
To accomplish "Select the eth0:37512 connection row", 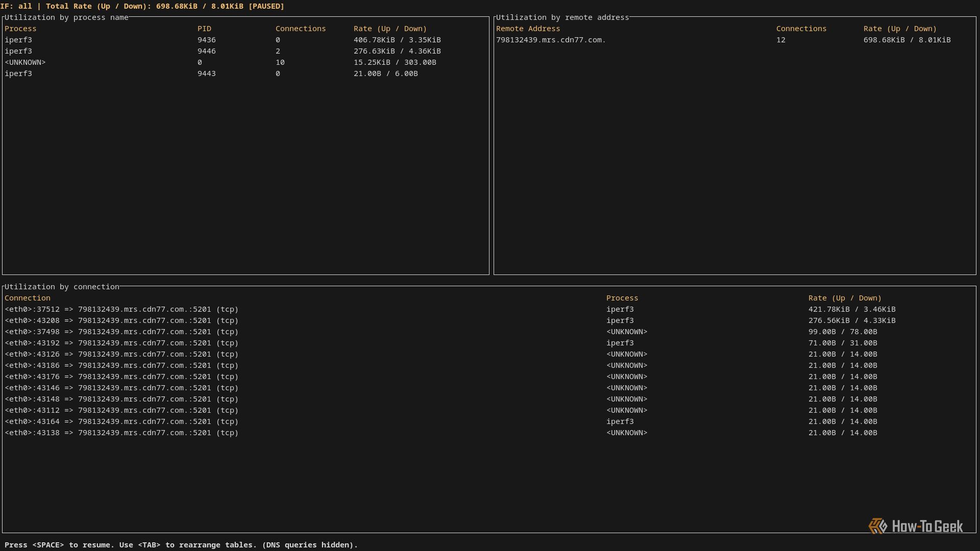I will click(x=121, y=309).
